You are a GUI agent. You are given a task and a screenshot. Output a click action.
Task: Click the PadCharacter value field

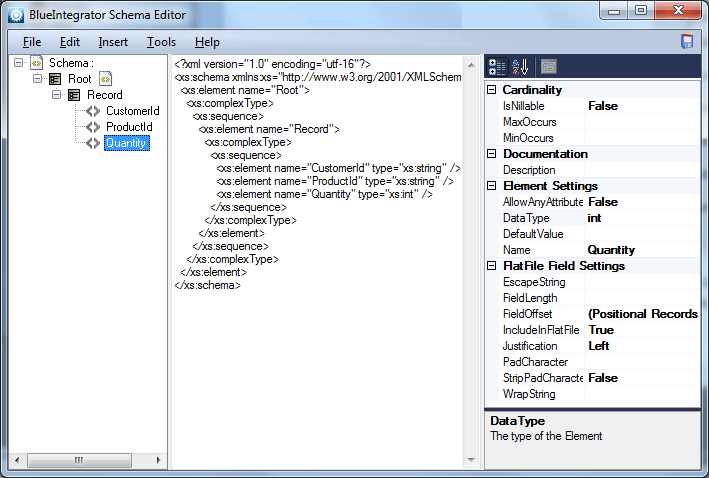642,362
